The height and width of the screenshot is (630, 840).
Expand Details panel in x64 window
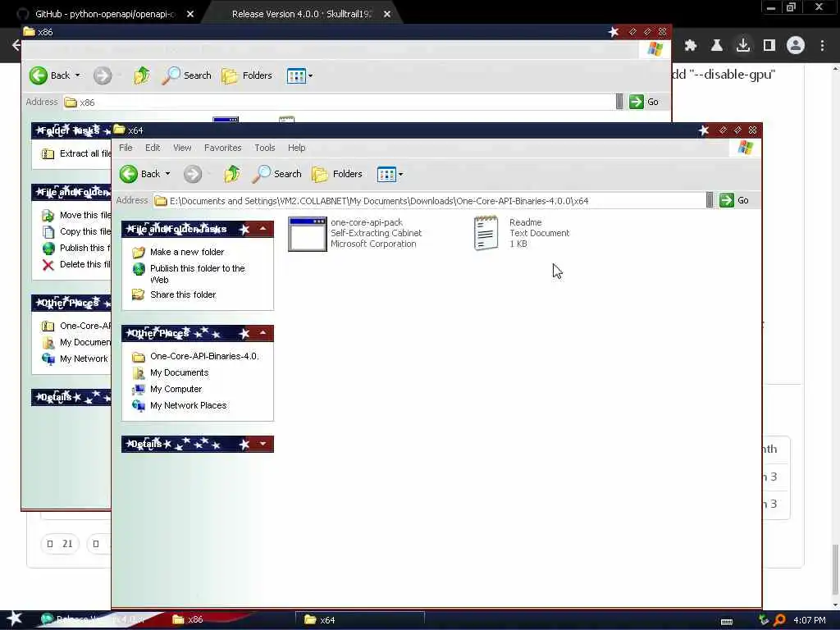(263, 444)
